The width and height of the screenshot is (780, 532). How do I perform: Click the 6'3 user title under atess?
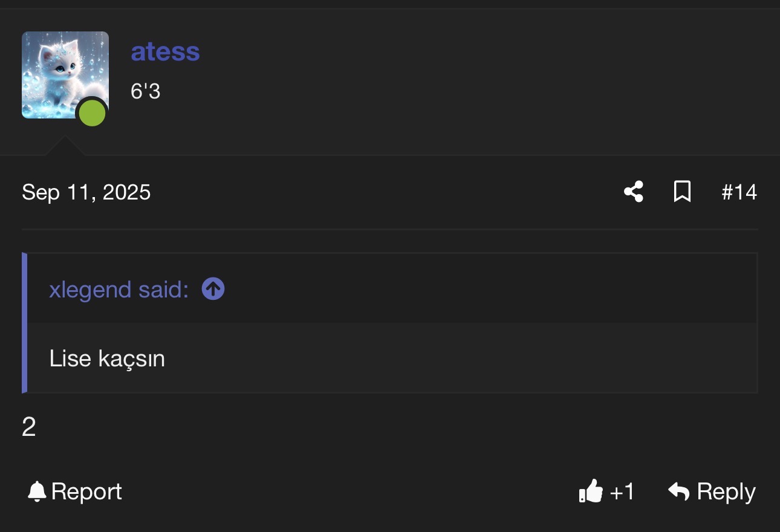click(145, 91)
